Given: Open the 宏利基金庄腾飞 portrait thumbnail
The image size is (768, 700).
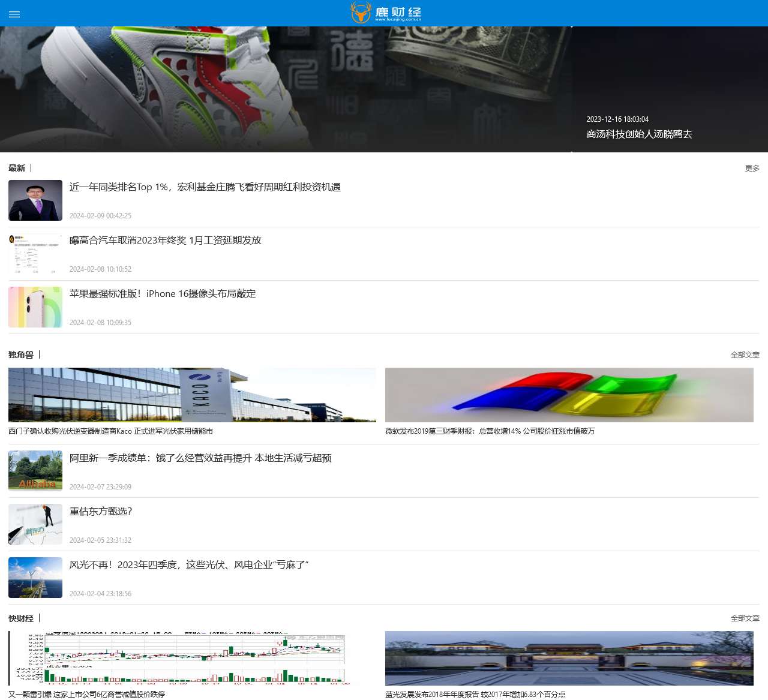Looking at the screenshot, I should pos(35,200).
